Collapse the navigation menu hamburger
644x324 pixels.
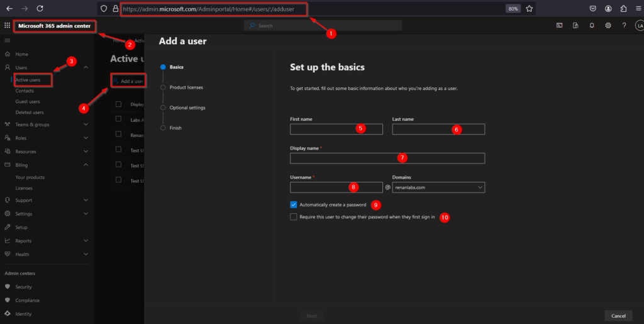(7, 40)
